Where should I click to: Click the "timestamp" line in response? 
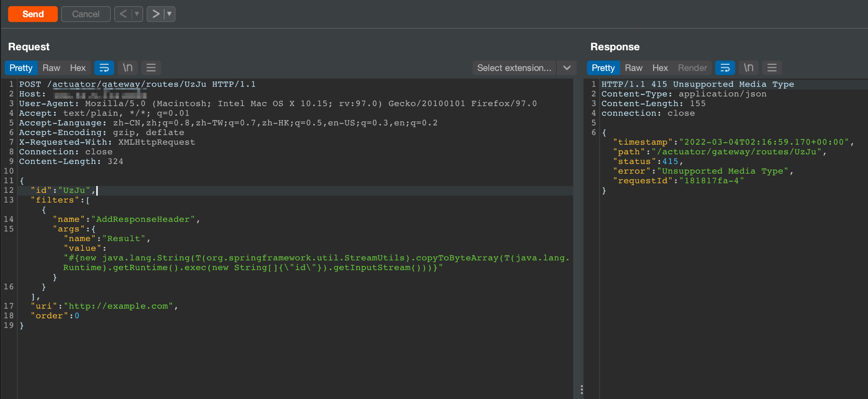(x=733, y=142)
